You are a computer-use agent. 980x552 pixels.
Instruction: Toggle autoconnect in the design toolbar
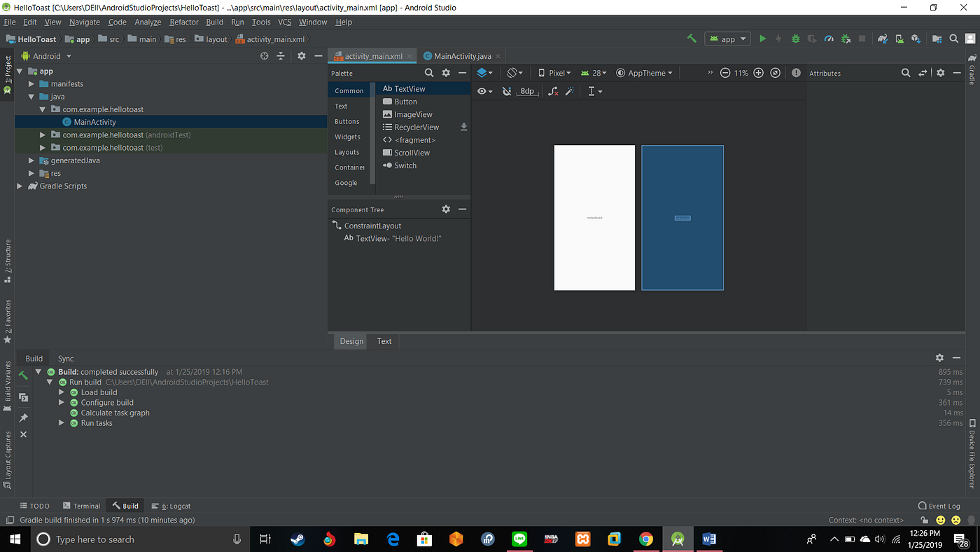(507, 91)
